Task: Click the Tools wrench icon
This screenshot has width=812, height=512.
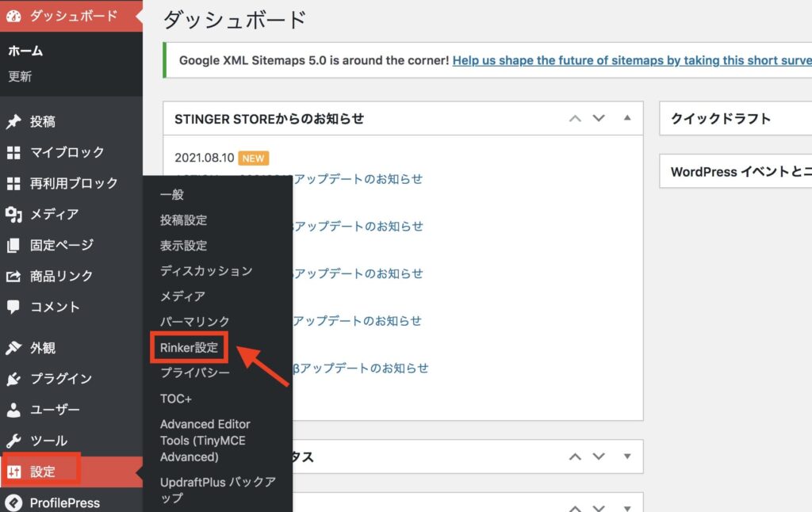Action: (x=14, y=441)
